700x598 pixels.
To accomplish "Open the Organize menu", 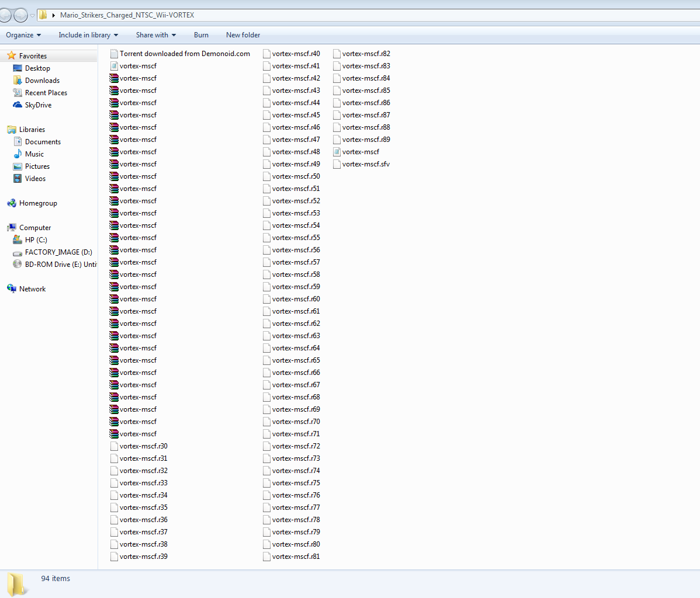I will tap(23, 35).
